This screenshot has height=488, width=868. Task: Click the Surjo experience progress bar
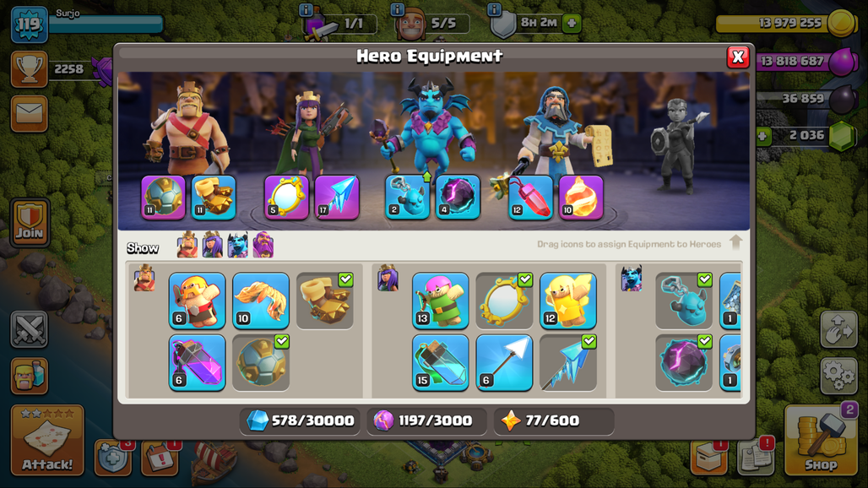(107, 24)
